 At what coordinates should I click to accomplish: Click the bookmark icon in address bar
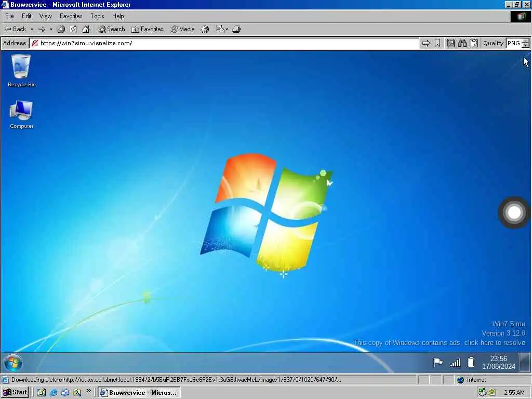tap(437, 43)
